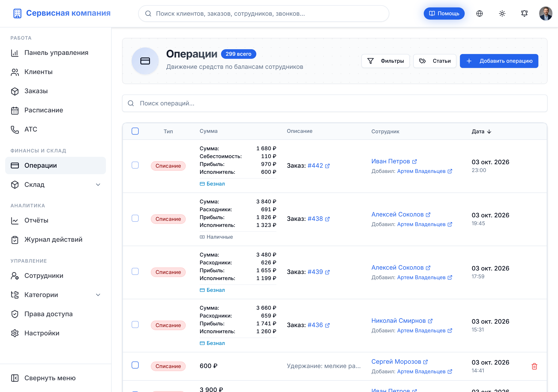Tick the checkbox for the 600 ₽ operation

point(135,365)
